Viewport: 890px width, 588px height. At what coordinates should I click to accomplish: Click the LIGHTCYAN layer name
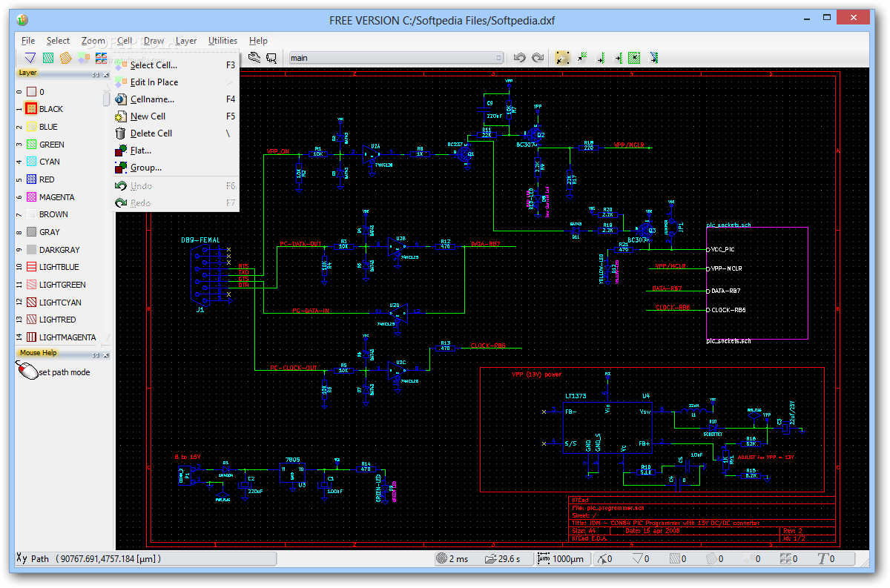coord(61,303)
